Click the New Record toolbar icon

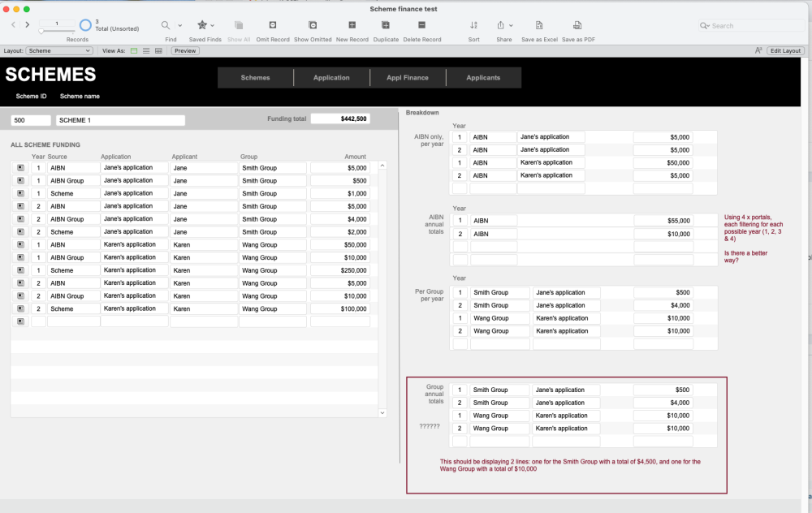pos(352,25)
